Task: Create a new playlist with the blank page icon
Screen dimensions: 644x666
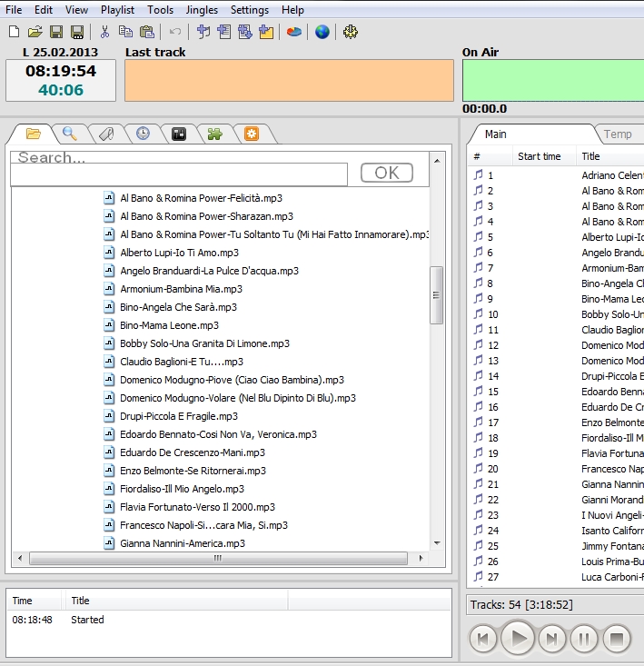Action: tap(14, 32)
